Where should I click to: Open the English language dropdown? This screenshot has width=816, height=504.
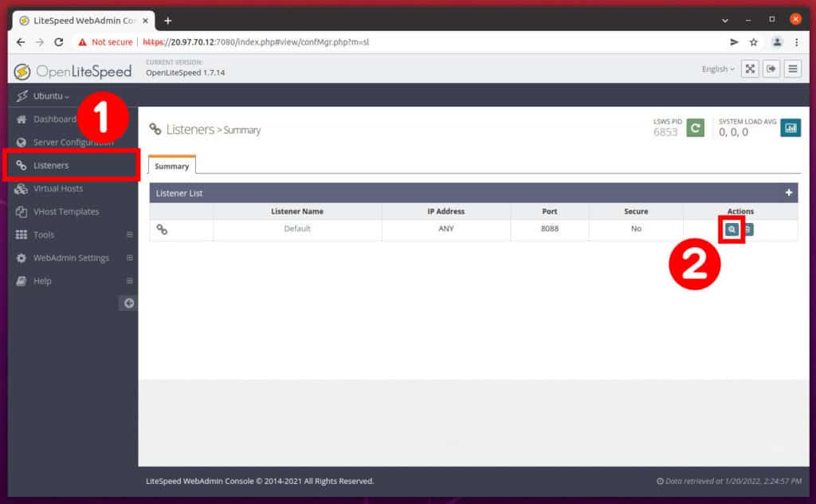718,69
